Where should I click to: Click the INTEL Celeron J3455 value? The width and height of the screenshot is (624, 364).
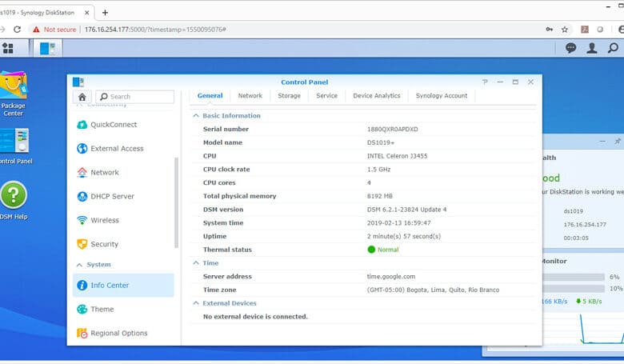[x=397, y=156]
